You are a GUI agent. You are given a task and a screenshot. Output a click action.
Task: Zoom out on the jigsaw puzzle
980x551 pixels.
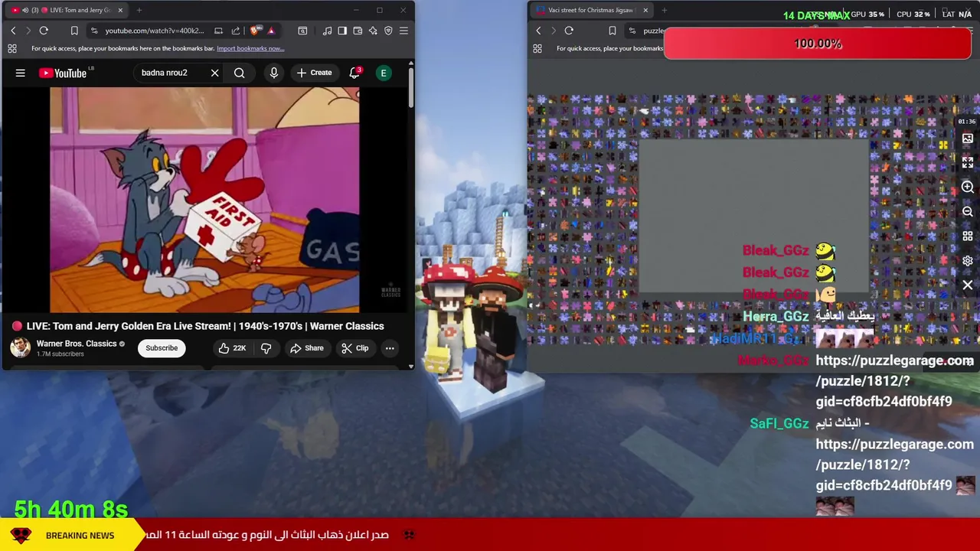pyautogui.click(x=968, y=212)
